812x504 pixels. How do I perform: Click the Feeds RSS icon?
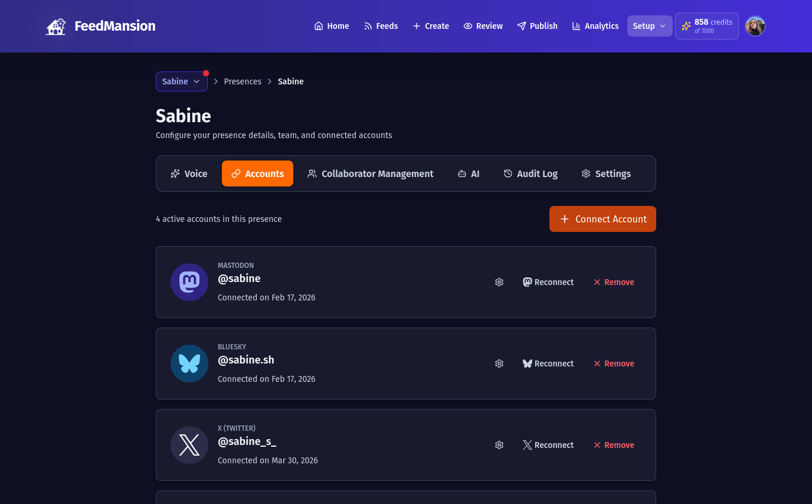(368, 26)
